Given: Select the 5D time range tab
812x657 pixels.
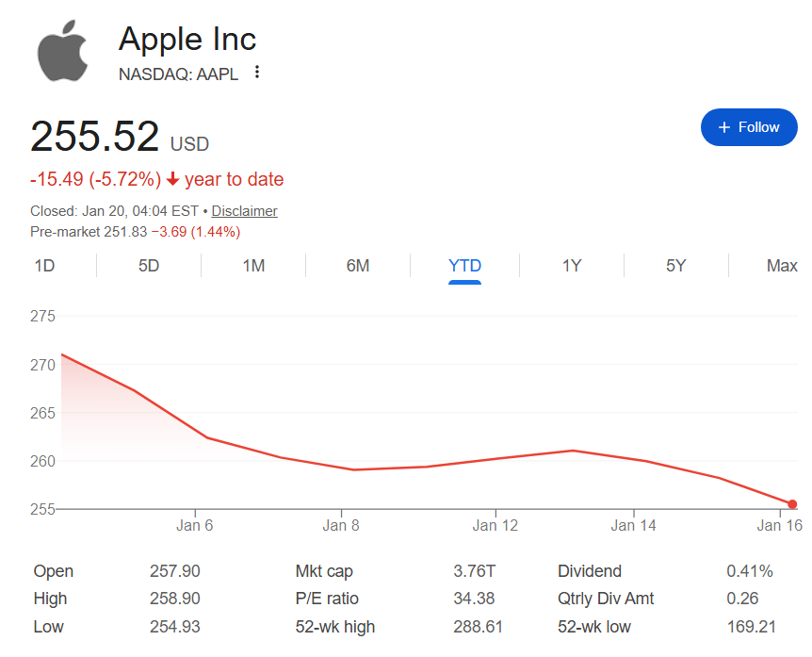Looking at the screenshot, I should (149, 266).
